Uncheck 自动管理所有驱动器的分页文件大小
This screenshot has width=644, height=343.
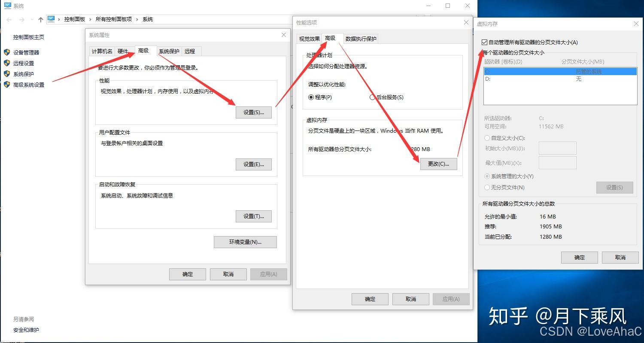tap(485, 42)
